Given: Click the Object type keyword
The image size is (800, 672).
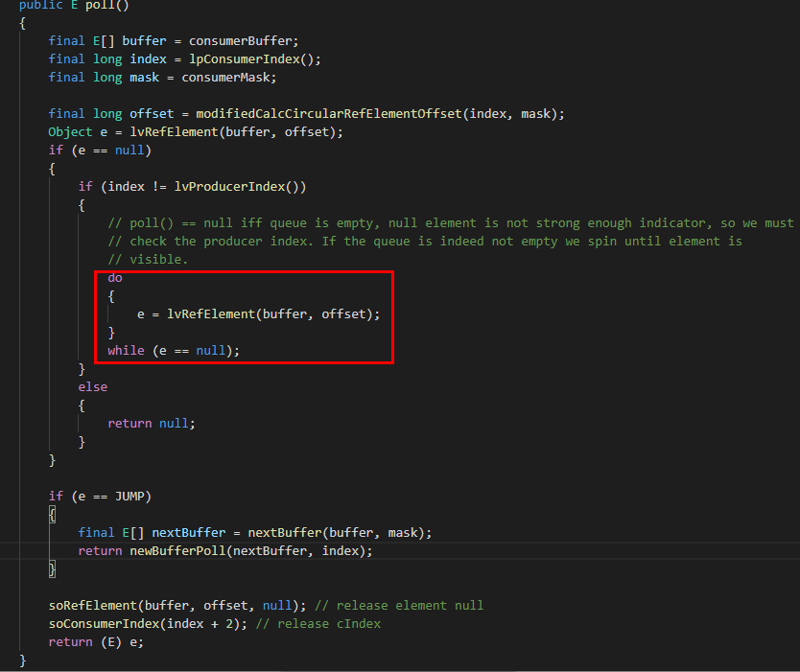Looking at the screenshot, I should coord(70,132).
